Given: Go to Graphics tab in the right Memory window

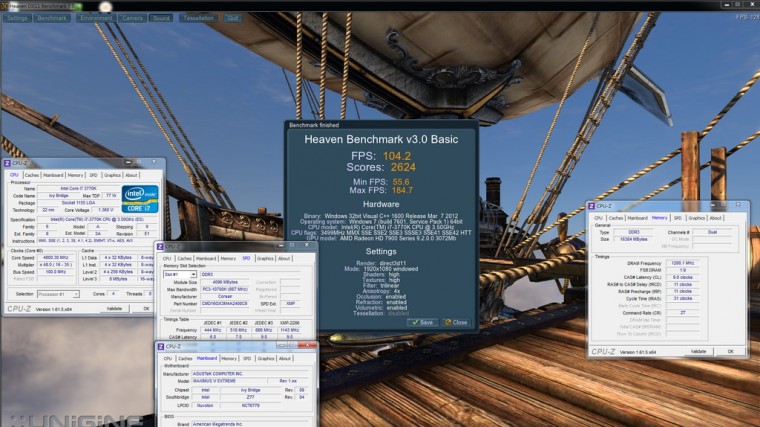Looking at the screenshot, I should point(697,218).
